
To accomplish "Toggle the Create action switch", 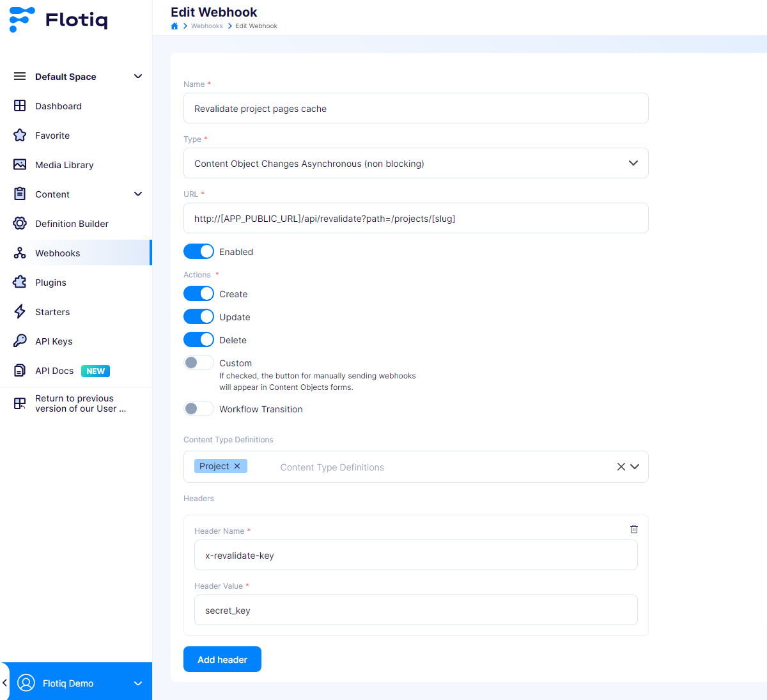I will coord(199,293).
